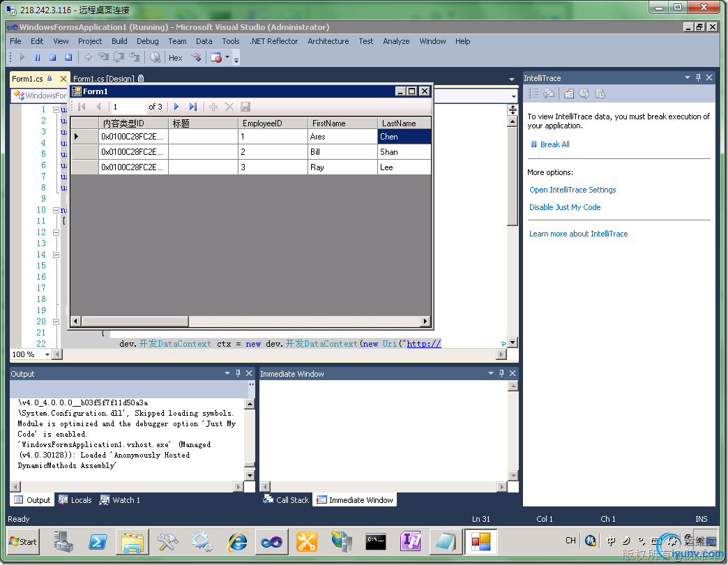Open the Breakpoints window dropdown arrow
The width and height of the screenshot is (728, 565).
(x=227, y=57)
